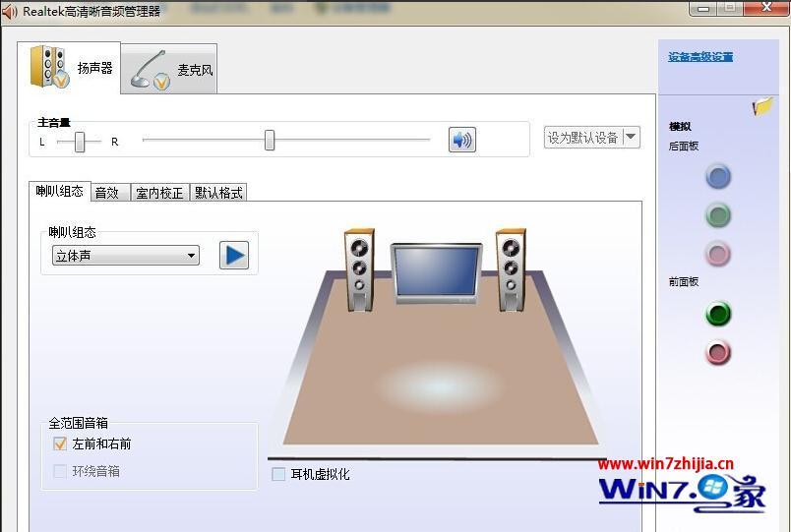Image resolution: width=791 pixels, height=532 pixels.
Task: Click the Realtek speaker icon in title bar
Action: coord(10,11)
